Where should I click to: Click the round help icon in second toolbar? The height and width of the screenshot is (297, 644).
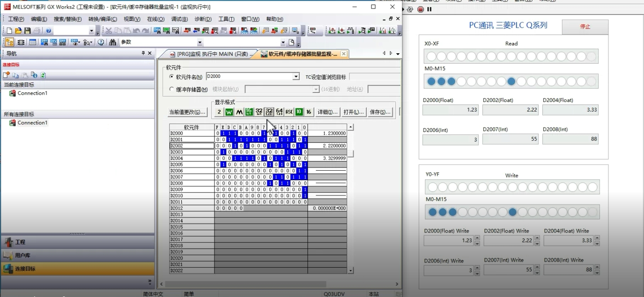[x=101, y=42]
